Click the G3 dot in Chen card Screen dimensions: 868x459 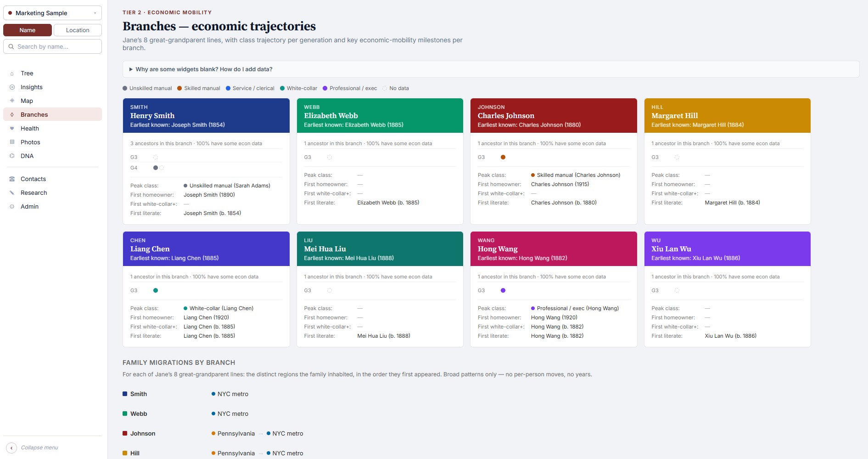(x=156, y=290)
